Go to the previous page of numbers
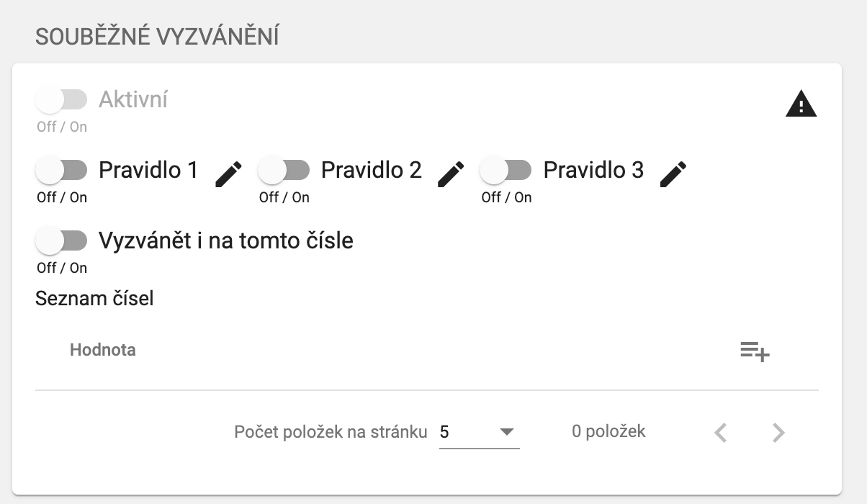 coord(721,433)
